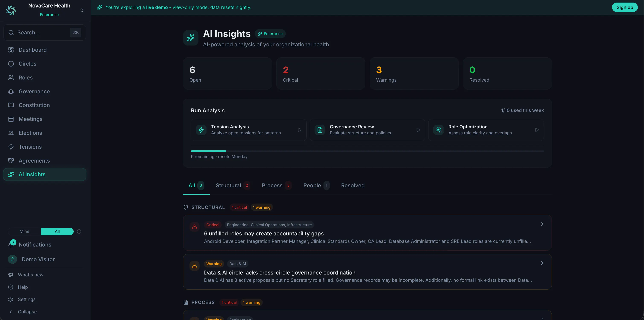Click the live demo banner sparkle icon
644x320 pixels.
pyautogui.click(x=100, y=7)
